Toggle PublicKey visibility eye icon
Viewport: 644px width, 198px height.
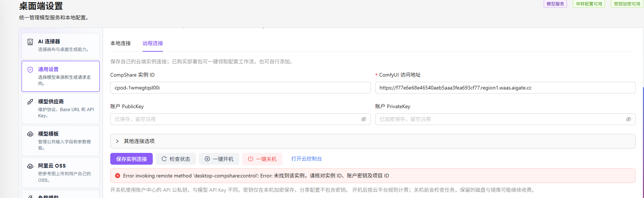click(364, 119)
